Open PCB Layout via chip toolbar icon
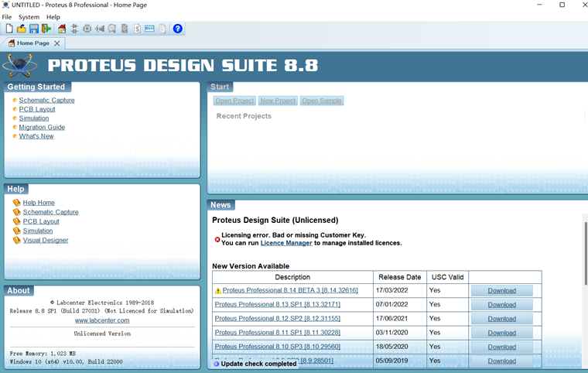Viewport: 588px width, 373px height. (x=87, y=29)
